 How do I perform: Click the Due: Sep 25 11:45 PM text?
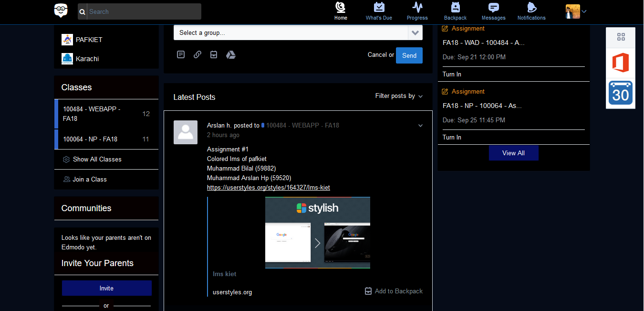coord(474,120)
